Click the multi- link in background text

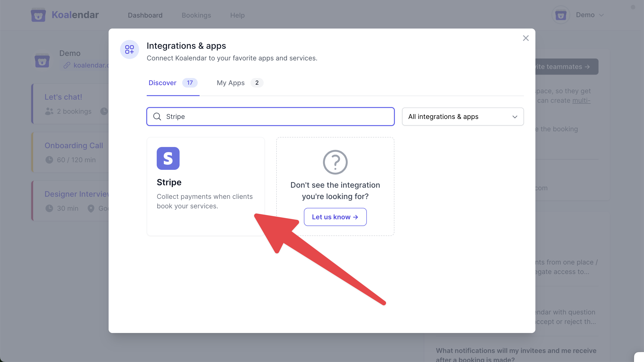581,100
